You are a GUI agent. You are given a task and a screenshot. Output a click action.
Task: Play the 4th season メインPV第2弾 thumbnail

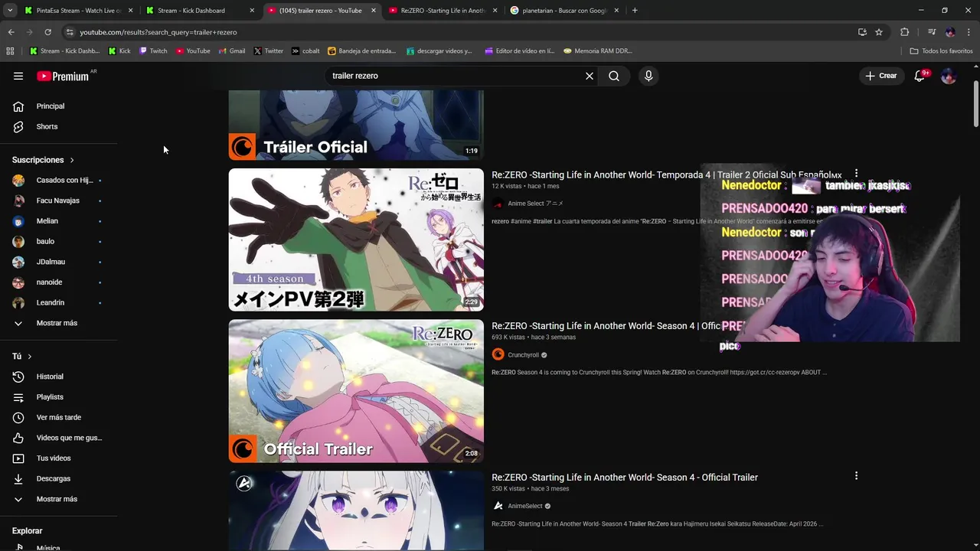tap(356, 240)
